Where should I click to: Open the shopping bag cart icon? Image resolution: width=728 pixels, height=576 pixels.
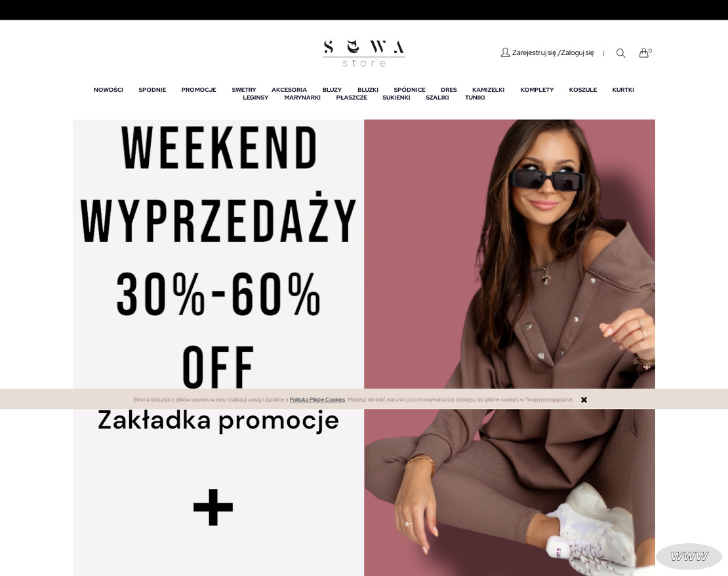coord(644,52)
